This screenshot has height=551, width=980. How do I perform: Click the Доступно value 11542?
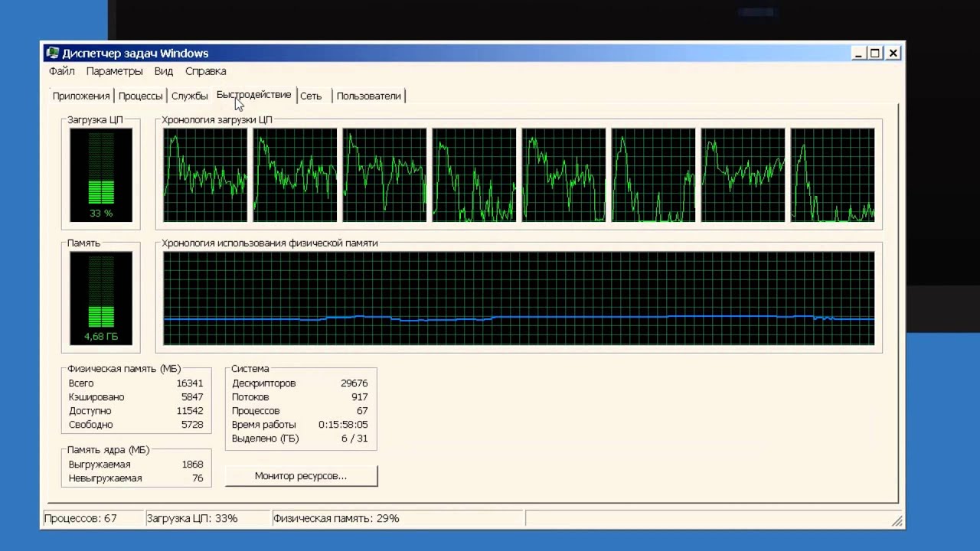(189, 411)
